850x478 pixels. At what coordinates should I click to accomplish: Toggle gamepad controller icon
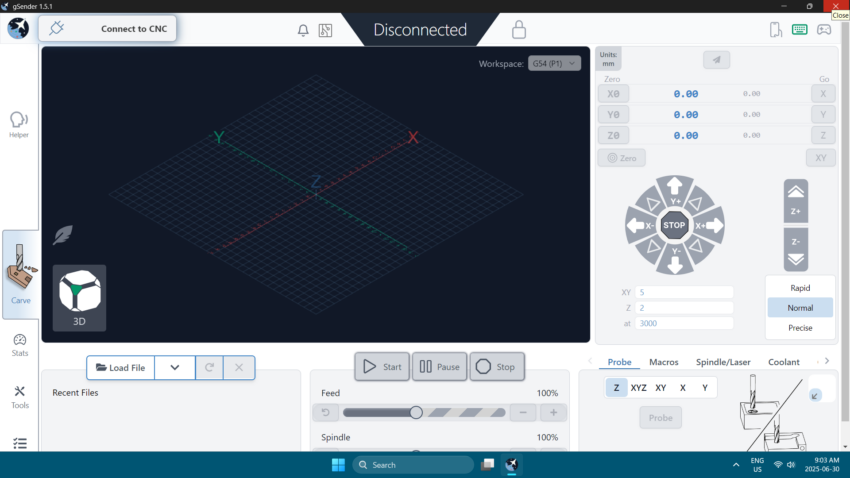pyautogui.click(x=824, y=29)
